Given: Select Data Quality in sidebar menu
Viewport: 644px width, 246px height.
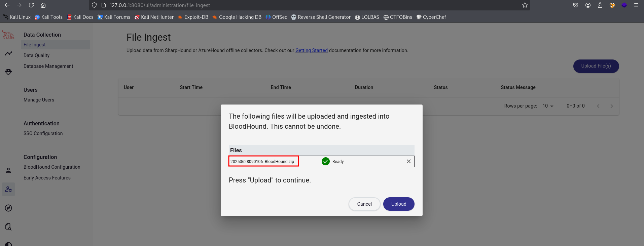Looking at the screenshot, I should coord(36,55).
